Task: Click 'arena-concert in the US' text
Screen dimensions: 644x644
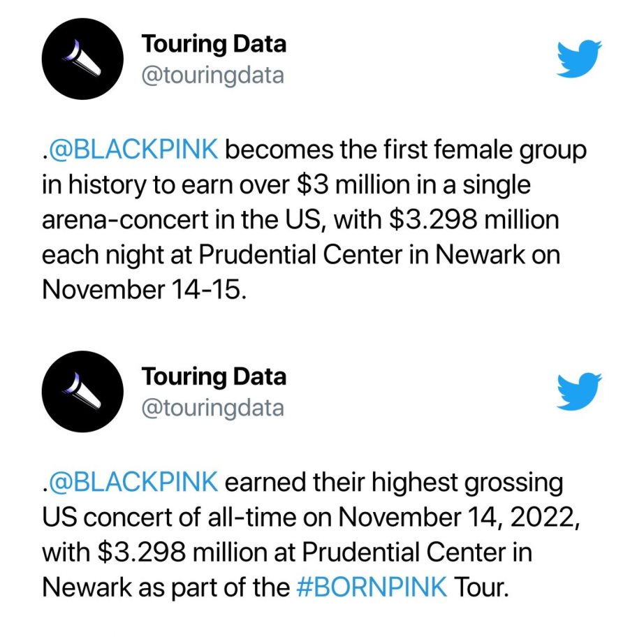Action: (x=181, y=220)
